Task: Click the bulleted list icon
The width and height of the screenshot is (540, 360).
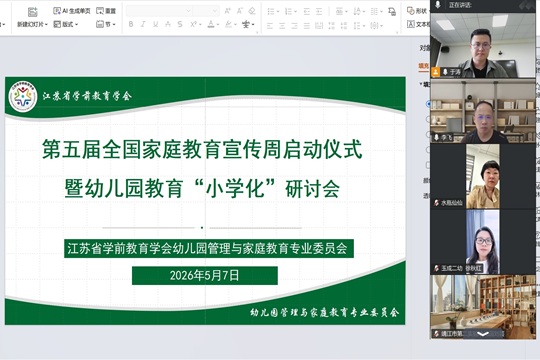Action: coord(271,12)
